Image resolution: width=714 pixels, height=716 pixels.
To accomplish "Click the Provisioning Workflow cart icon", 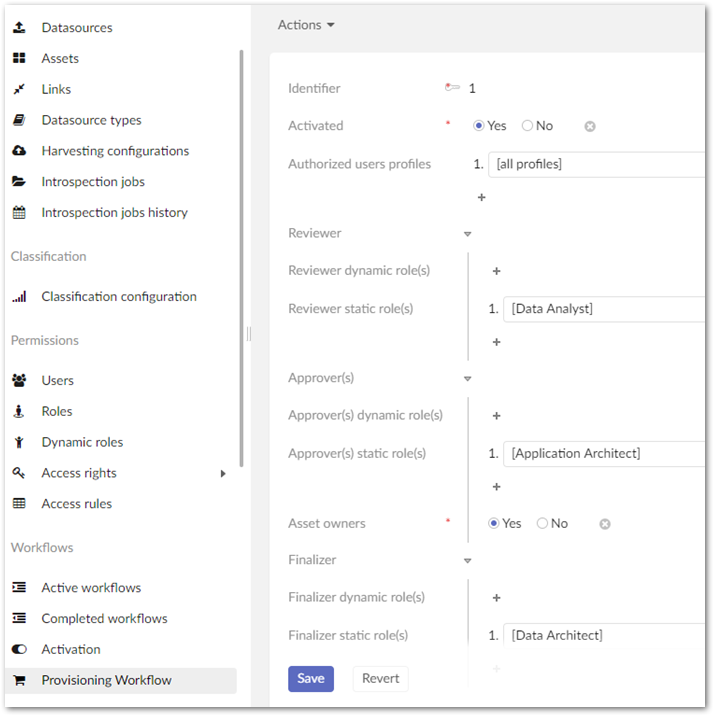I will tap(19, 680).
